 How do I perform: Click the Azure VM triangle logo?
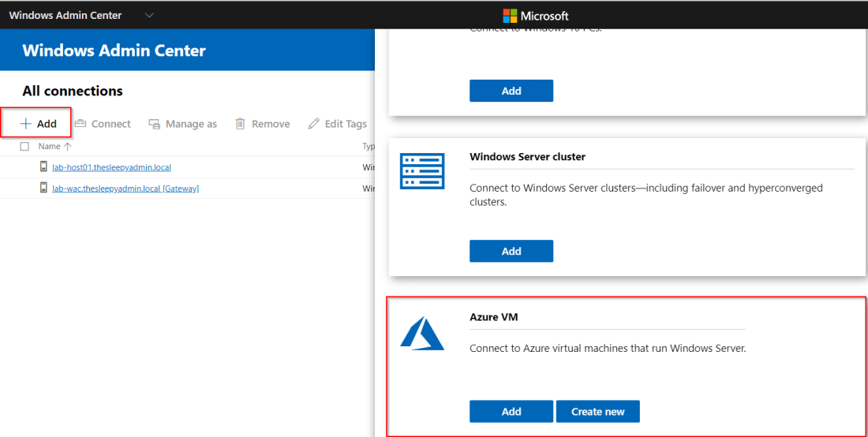tap(422, 334)
